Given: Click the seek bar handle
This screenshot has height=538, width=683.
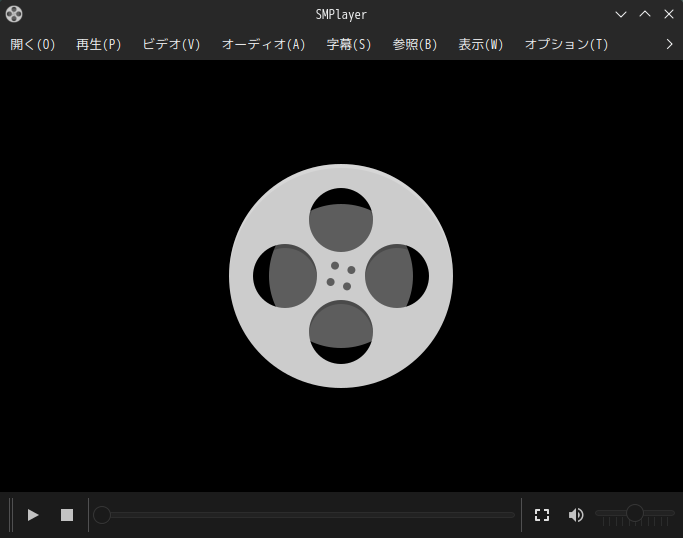Looking at the screenshot, I should click(x=102, y=515).
